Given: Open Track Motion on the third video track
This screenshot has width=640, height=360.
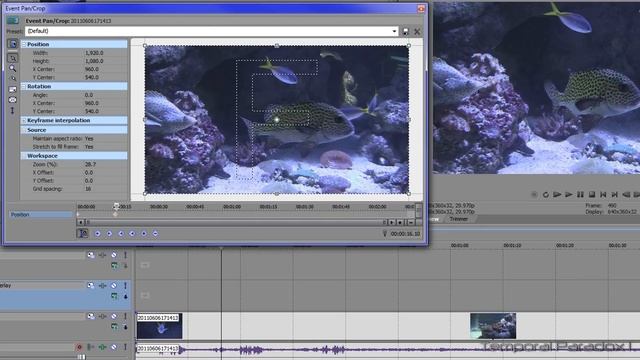Looking at the screenshot, I should [x=91, y=316].
